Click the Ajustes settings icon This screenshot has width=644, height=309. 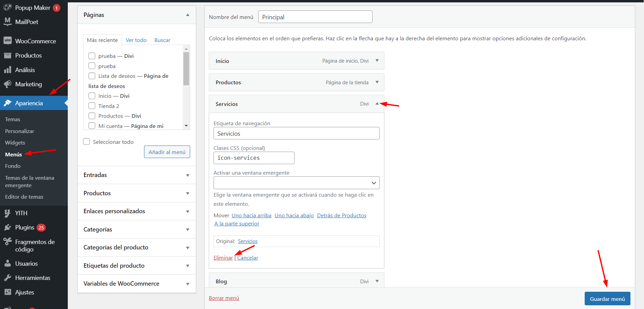pos(7,292)
